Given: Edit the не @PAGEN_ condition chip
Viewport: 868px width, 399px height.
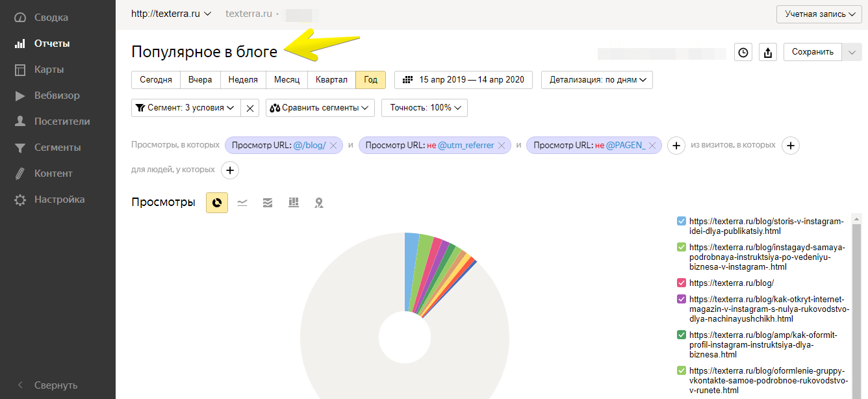Looking at the screenshot, I should point(589,146).
